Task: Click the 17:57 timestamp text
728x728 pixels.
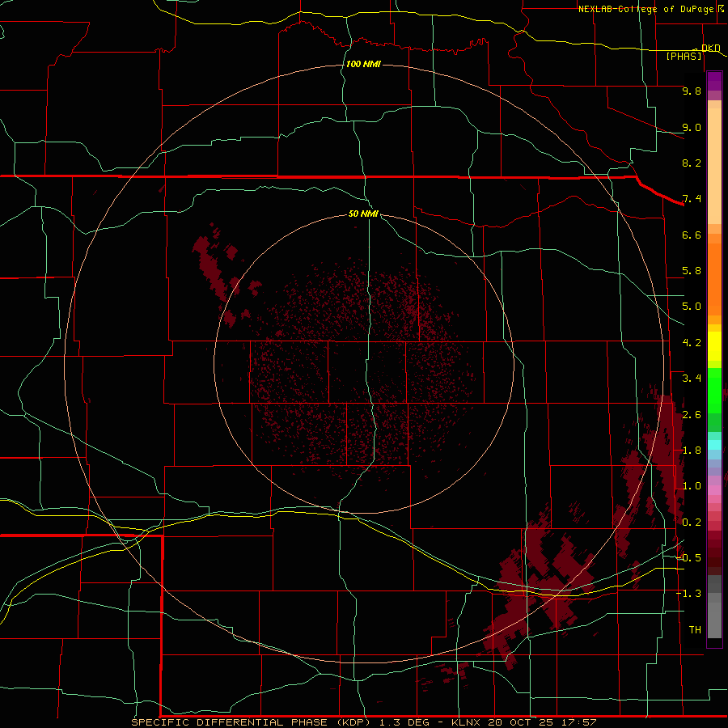Action: pos(578,722)
